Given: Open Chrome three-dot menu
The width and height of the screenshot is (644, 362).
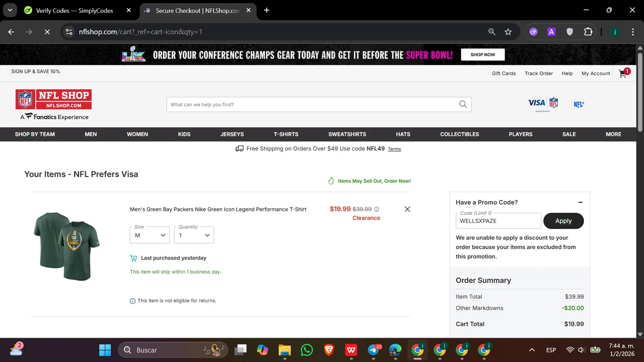Looking at the screenshot, I should [x=633, y=32].
